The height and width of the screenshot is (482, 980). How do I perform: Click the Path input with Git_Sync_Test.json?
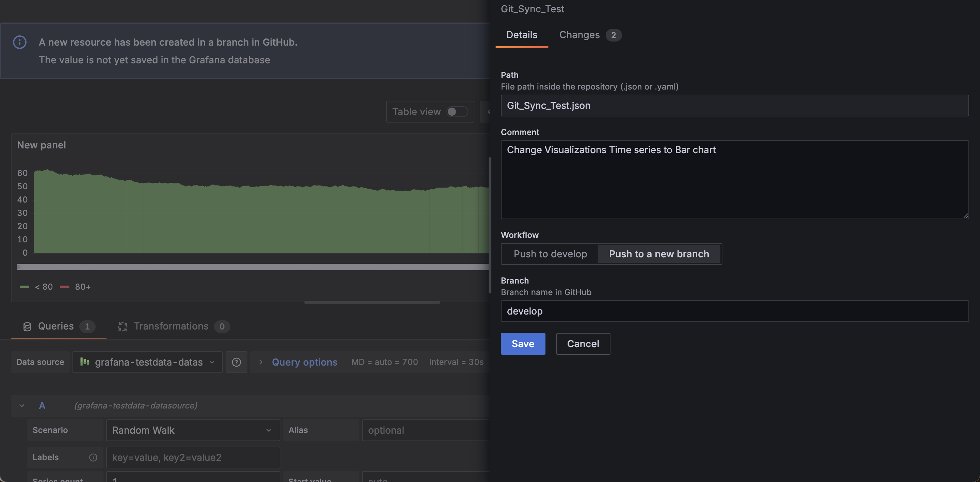735,106
